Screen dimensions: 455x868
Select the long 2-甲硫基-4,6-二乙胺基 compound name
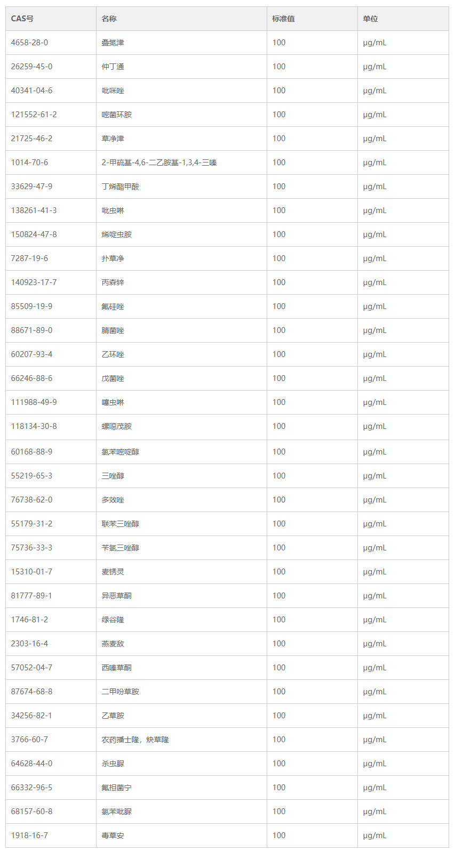click(159, 163)
